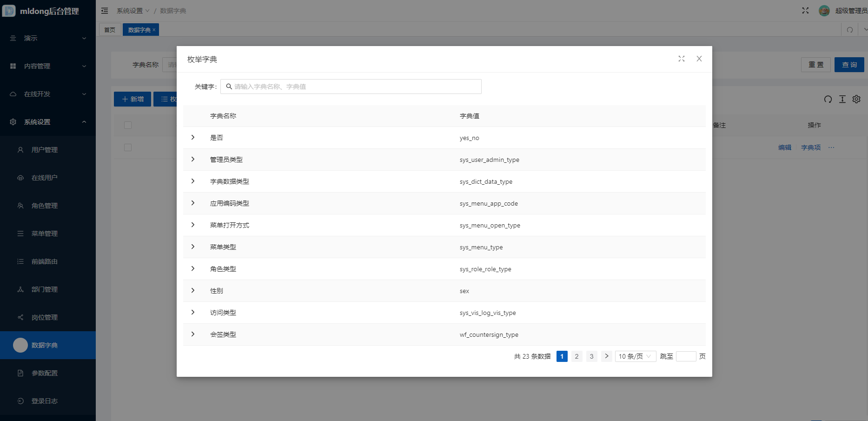
Task: Click the table refresh icon
Action: (828, 99)
